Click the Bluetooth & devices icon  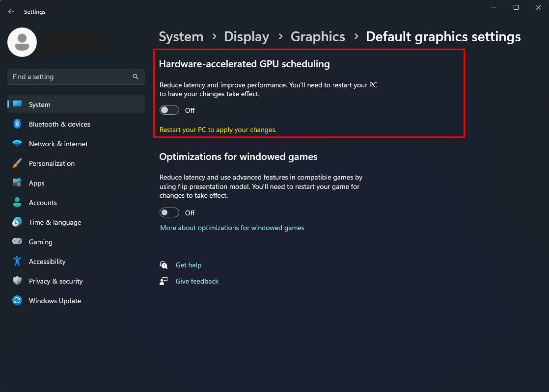(17, 124)
